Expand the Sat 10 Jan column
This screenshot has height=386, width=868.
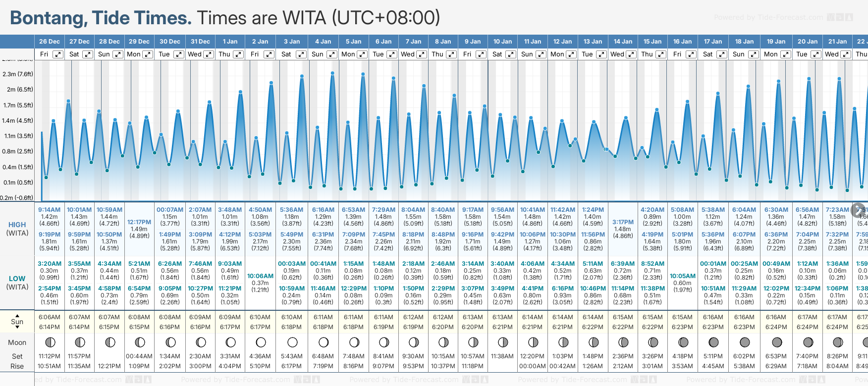pos(510,54)
